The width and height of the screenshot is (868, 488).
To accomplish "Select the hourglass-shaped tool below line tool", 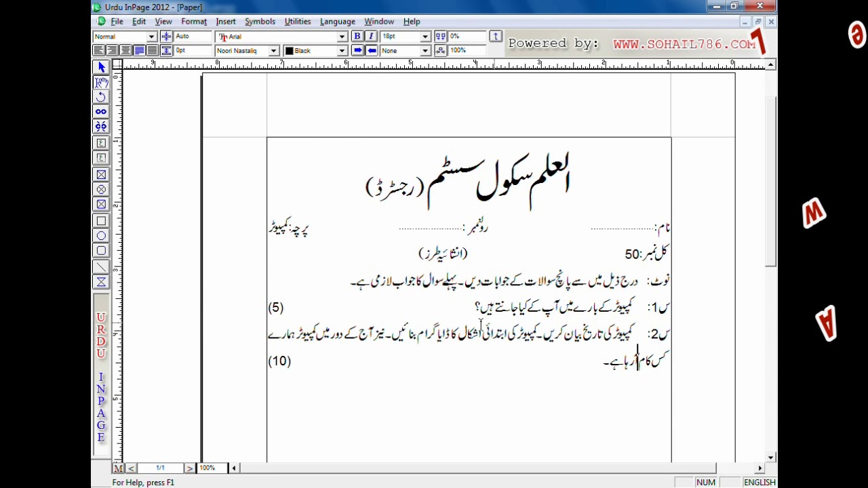I will tap(101, 282).
